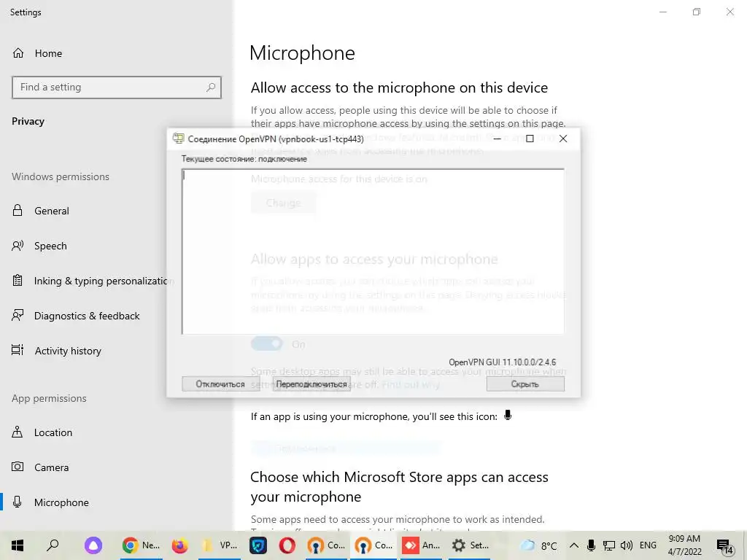Screen dimensions: 747x560
Task: Switch input language ENG indicator
Action: (x=648, y=545)
